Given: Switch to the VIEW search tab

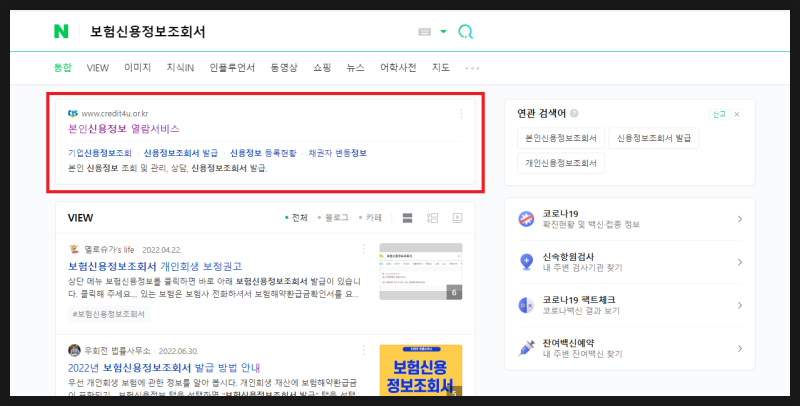Looking at the screenshot, I should (97, 67).
